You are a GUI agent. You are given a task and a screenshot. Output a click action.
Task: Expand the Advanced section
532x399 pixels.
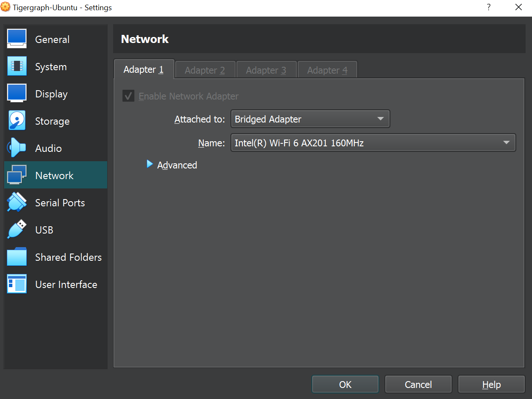(171, 165)
